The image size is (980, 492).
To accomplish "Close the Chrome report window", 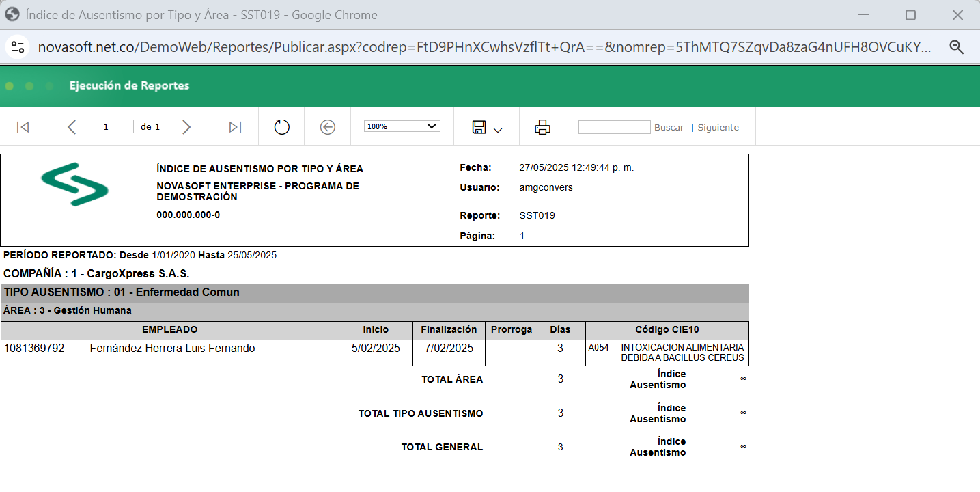I will 959,15.
